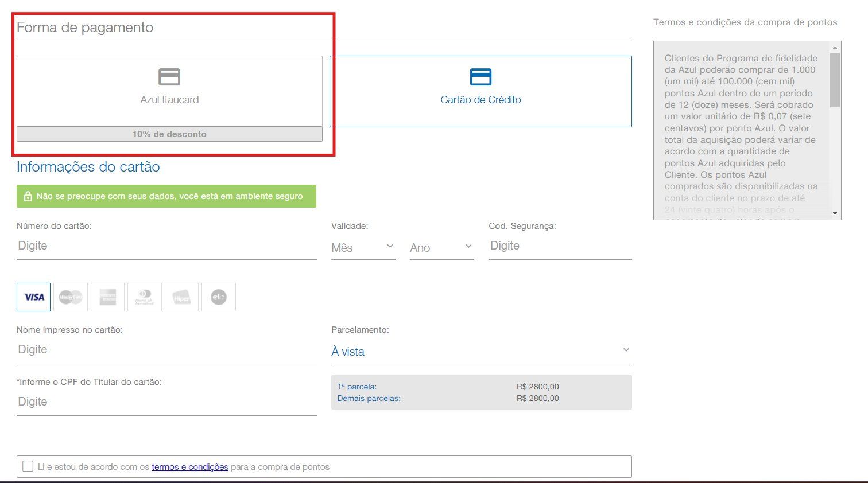This screenshot has height=483, width=868.
Task: Select the Elo card brand icon
Action: point(219,297)
